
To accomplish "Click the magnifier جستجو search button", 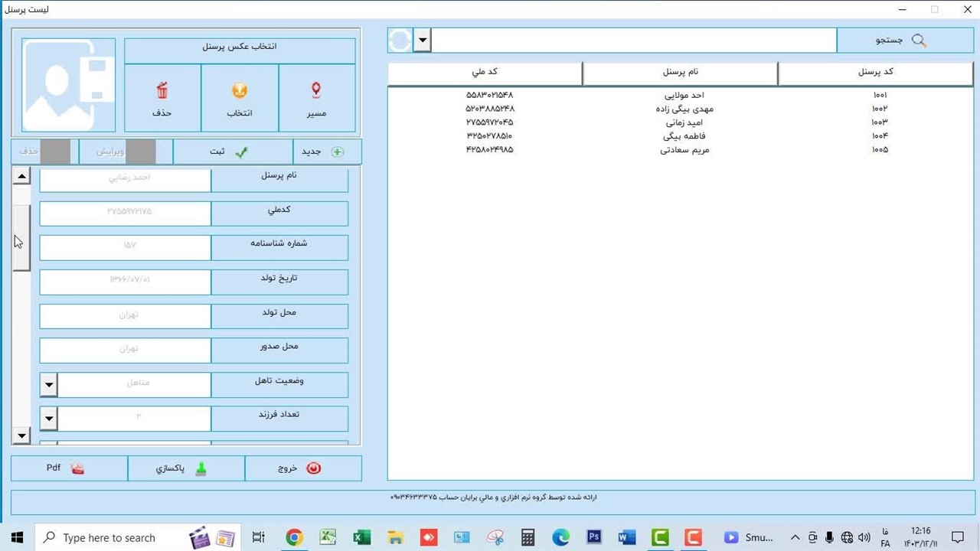I will [903, 41].
